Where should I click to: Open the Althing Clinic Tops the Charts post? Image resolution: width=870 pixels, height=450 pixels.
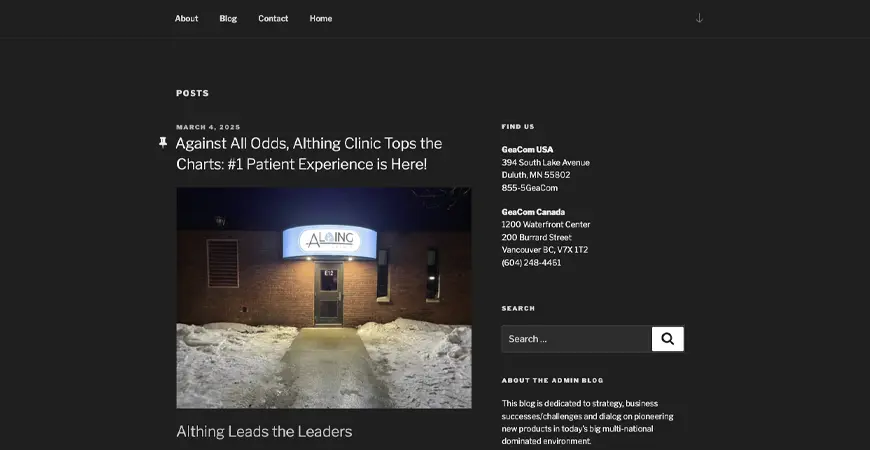coord(309,154)
